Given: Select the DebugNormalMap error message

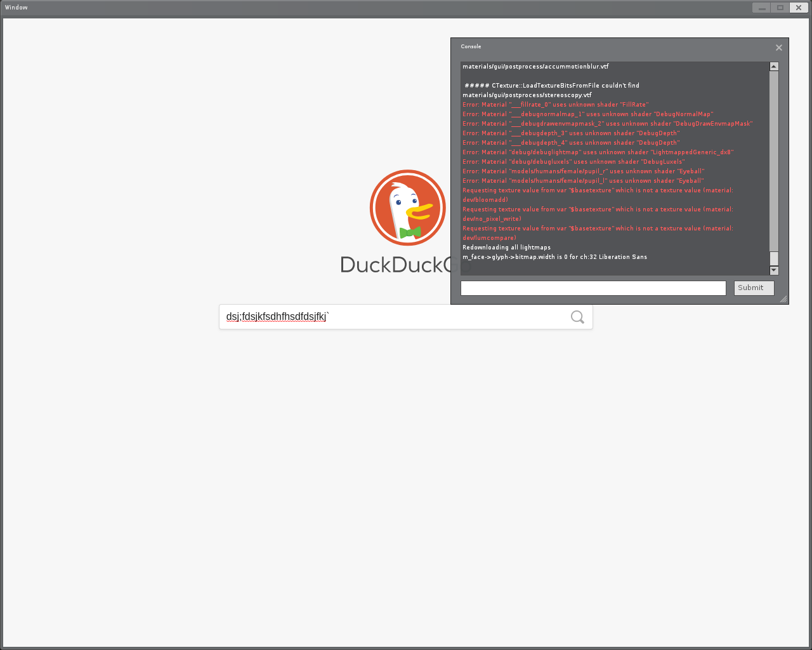Looking at the screenshot, I should pyautogui.click(x=587, y=114).
